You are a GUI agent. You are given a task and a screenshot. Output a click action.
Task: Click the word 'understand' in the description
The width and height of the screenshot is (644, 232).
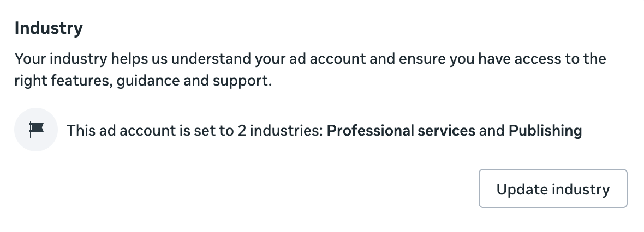(210, 59)
